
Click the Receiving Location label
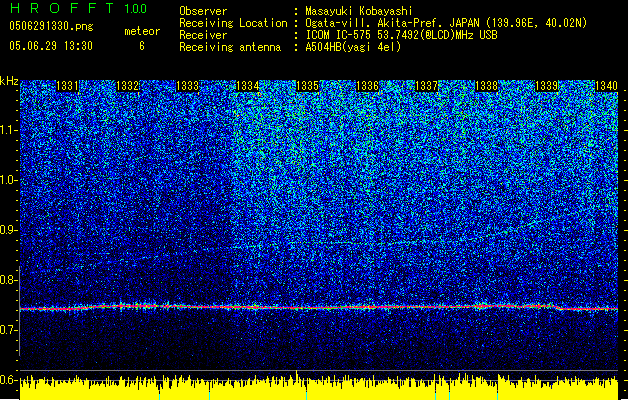coord(233,23)
